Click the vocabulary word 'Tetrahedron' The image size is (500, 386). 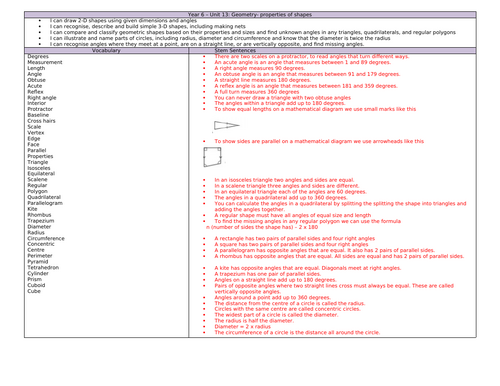pos(43,268)
